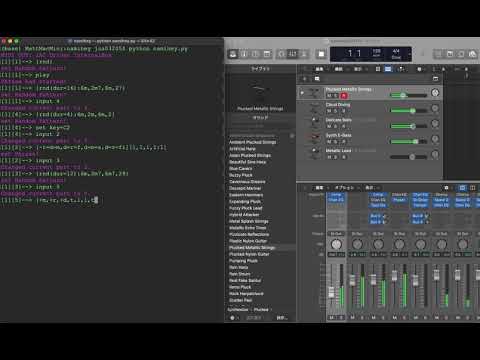Click the library settings gear icon
The width and height of the screenshot is (480, 360).
232,318
